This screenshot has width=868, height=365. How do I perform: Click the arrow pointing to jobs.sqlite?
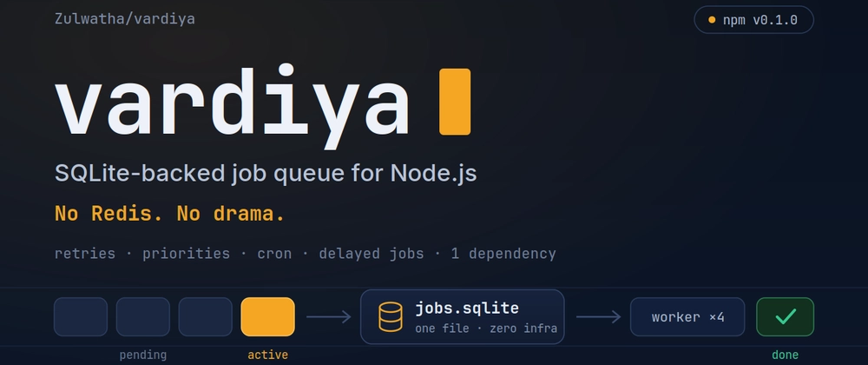coord(329,317)
